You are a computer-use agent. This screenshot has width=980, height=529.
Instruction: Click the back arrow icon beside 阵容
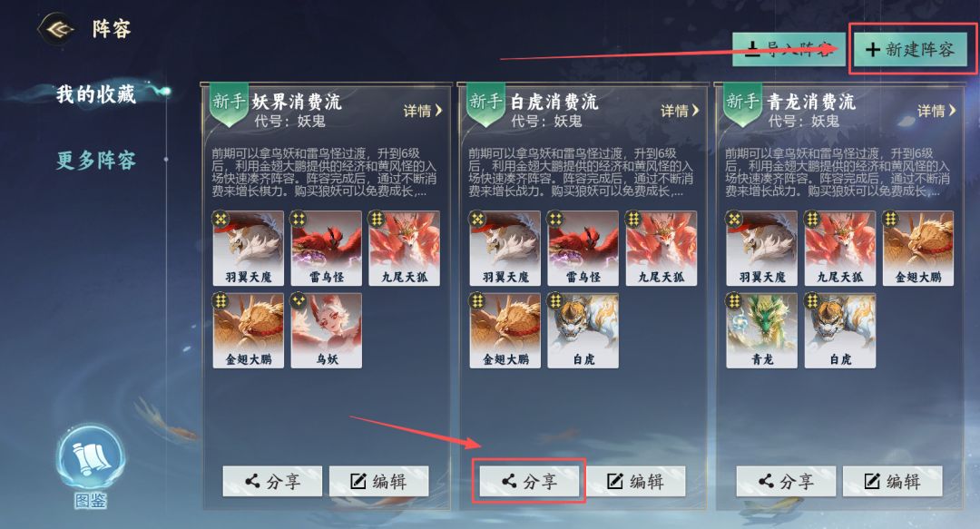tap(57, 29)
